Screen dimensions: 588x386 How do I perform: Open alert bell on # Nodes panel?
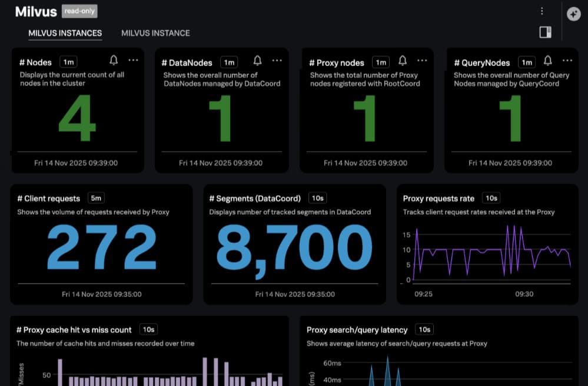coord(114,60)
